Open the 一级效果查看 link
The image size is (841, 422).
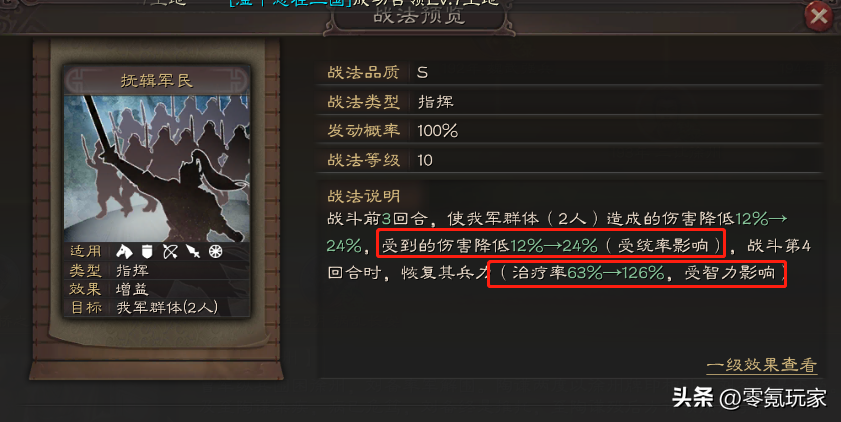762,365
